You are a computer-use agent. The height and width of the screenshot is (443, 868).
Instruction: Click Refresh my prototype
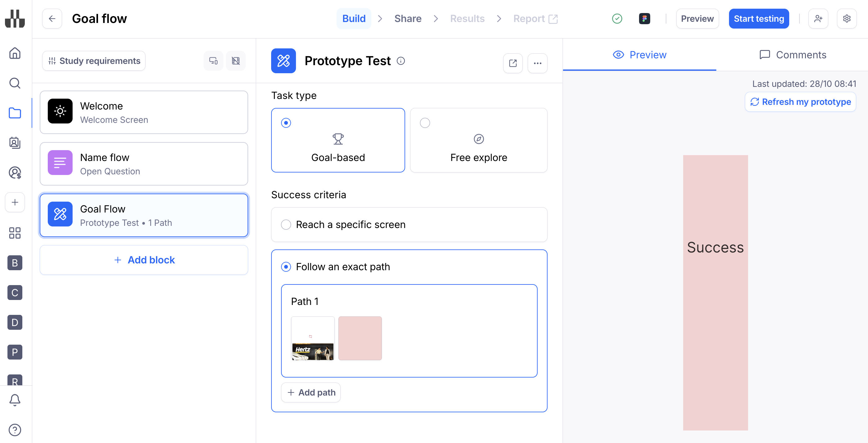[x=800, y=102]
